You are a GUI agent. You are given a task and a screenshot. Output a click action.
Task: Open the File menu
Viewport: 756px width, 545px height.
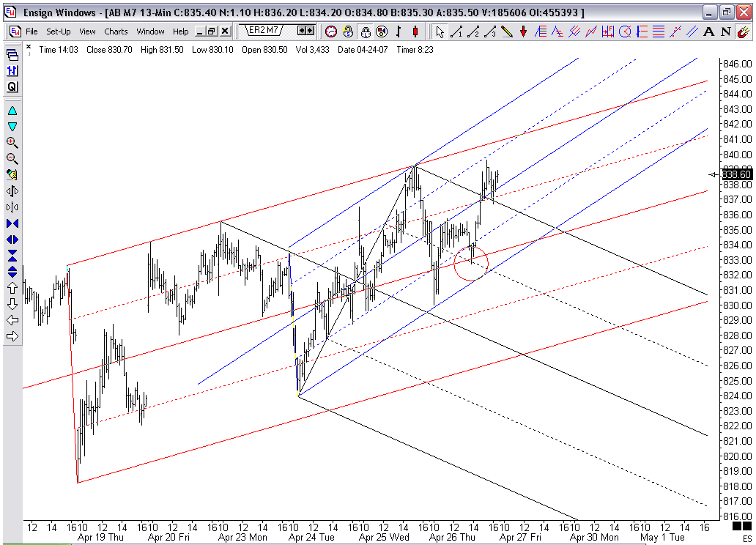[31, 31]
